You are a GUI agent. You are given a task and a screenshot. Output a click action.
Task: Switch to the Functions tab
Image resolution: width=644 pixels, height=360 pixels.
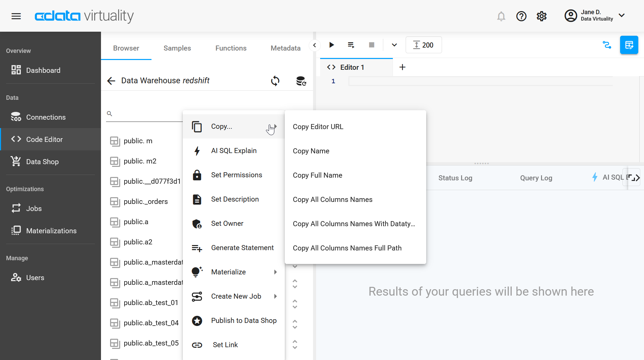231,48
